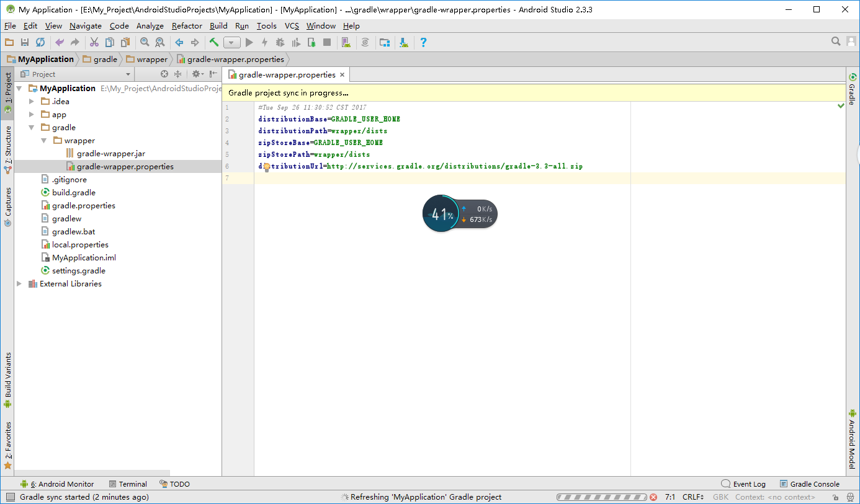Click Attach debugger to Android process
860x504 pixels.
[311, 42]
